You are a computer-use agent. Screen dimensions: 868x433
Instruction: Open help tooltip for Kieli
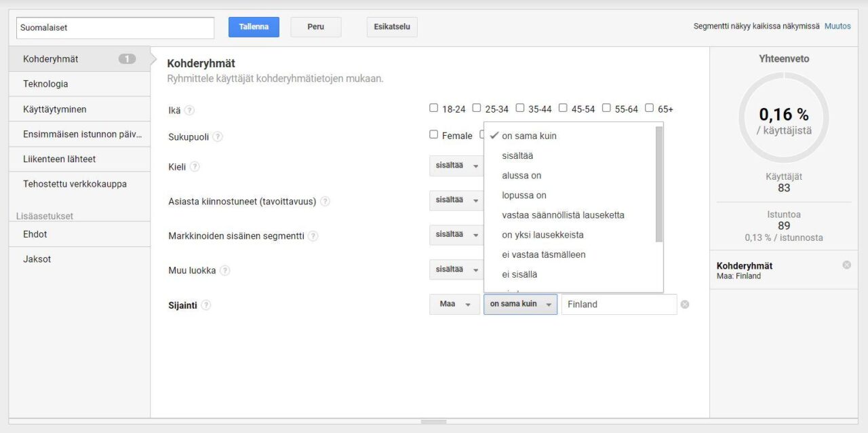(195, 166)
